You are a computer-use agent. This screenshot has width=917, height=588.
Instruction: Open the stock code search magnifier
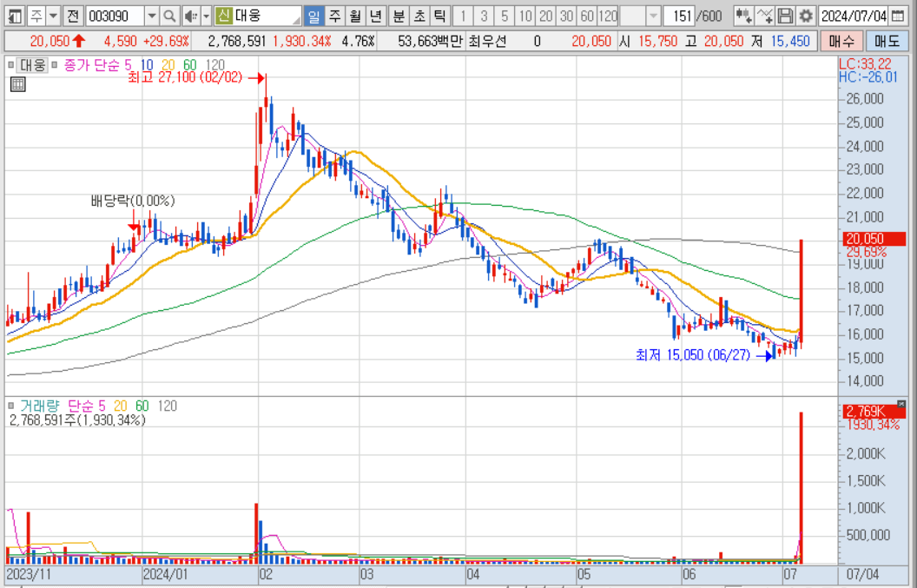click(169, 16)
